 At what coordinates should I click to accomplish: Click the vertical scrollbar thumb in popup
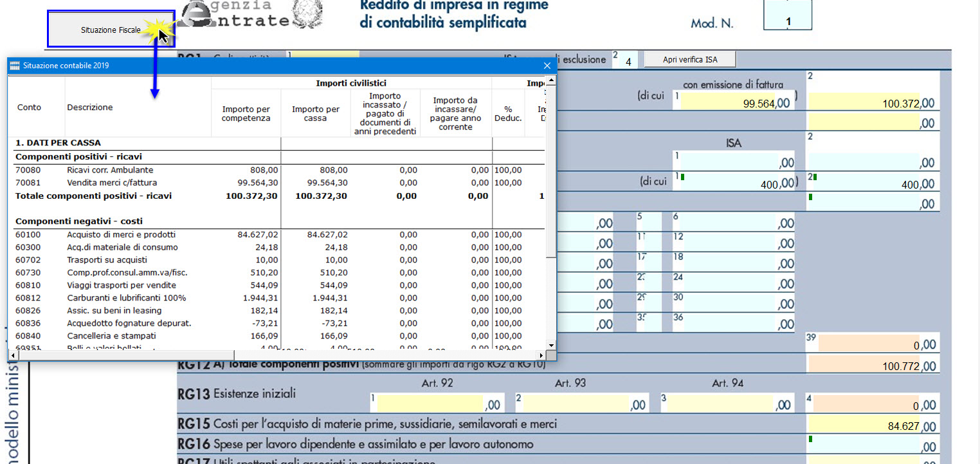(x=551, y=171)
